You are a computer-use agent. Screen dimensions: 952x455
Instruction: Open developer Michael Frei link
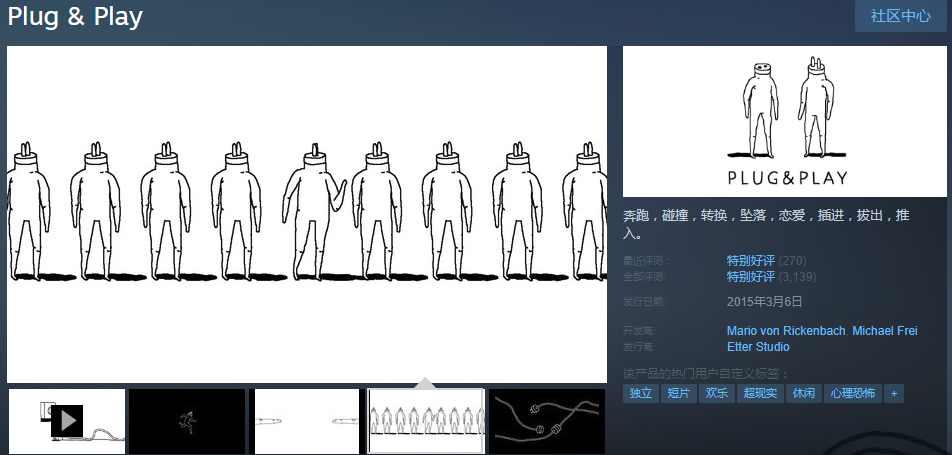[x=885, y=331]
